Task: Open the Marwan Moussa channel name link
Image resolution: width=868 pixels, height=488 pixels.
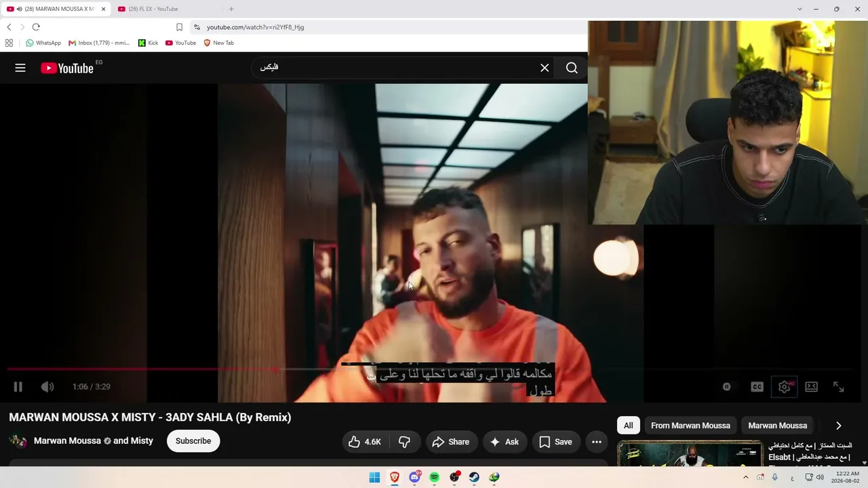Action: tap(67, 441)
